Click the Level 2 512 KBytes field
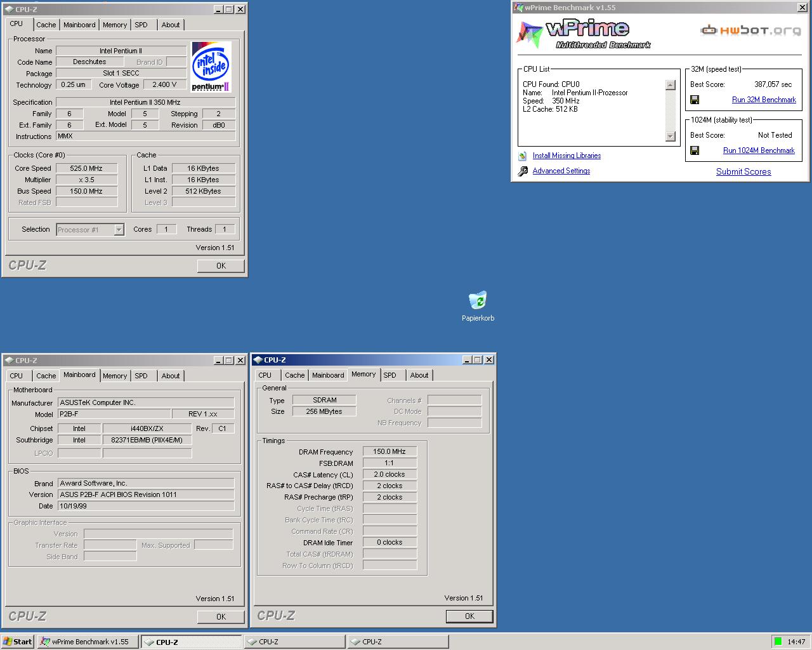This screenshot has height=650, width=812. (x=204, y=191)
